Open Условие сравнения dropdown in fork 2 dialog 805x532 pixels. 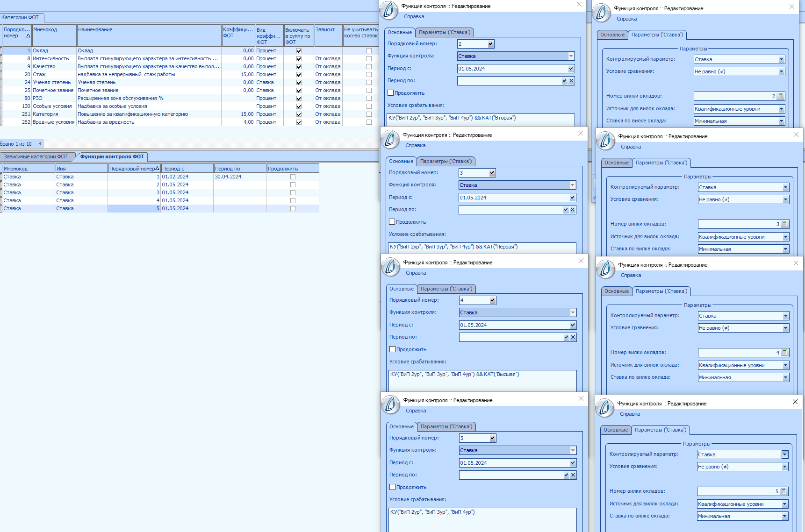pos(782,71)
